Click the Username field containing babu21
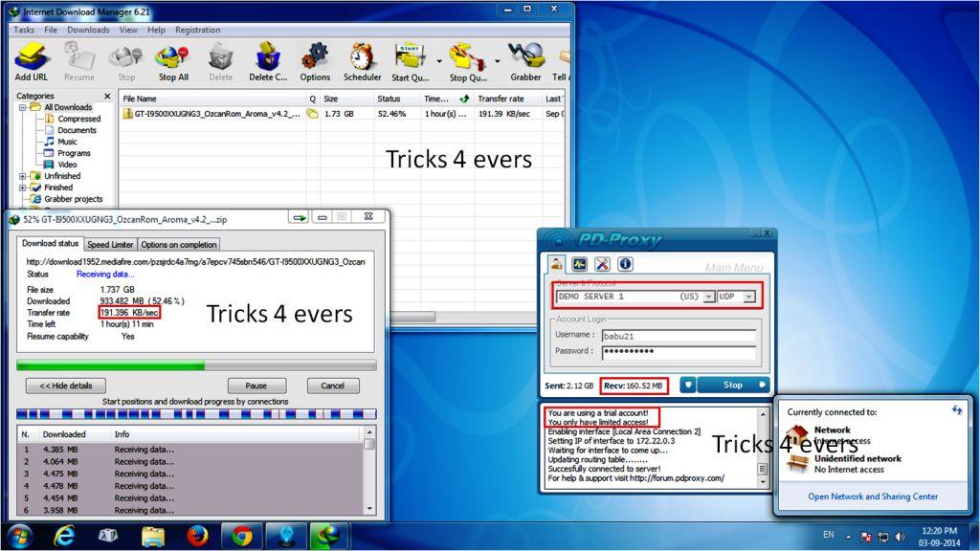 coord(679,336)
